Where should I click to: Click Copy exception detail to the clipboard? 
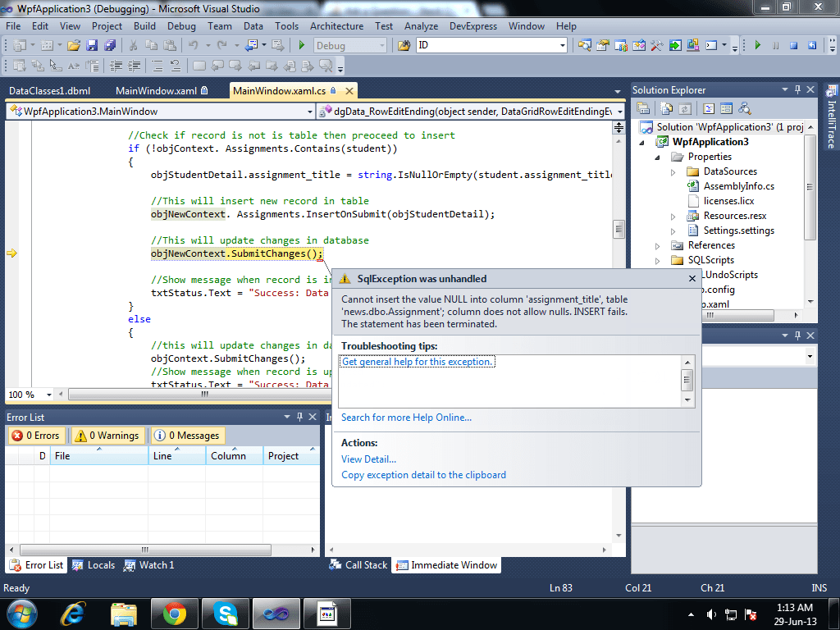click(x=423, y=475)
